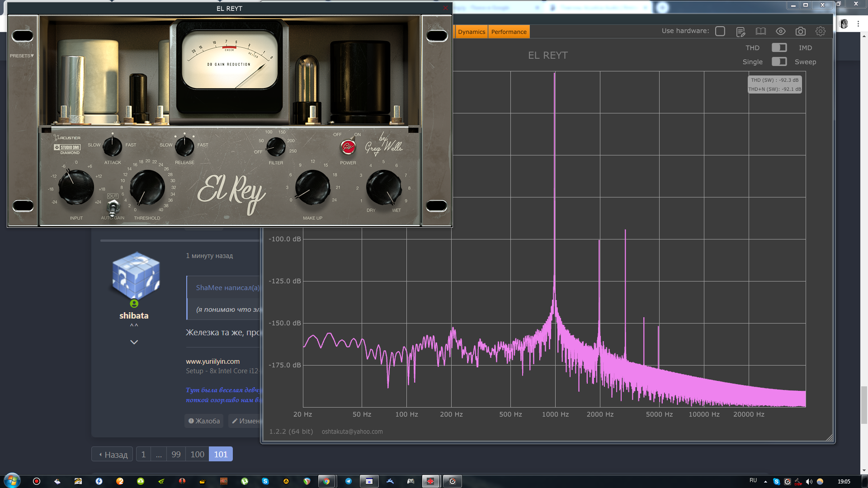Open the www.yuriilyin.com link

point(212,361)
